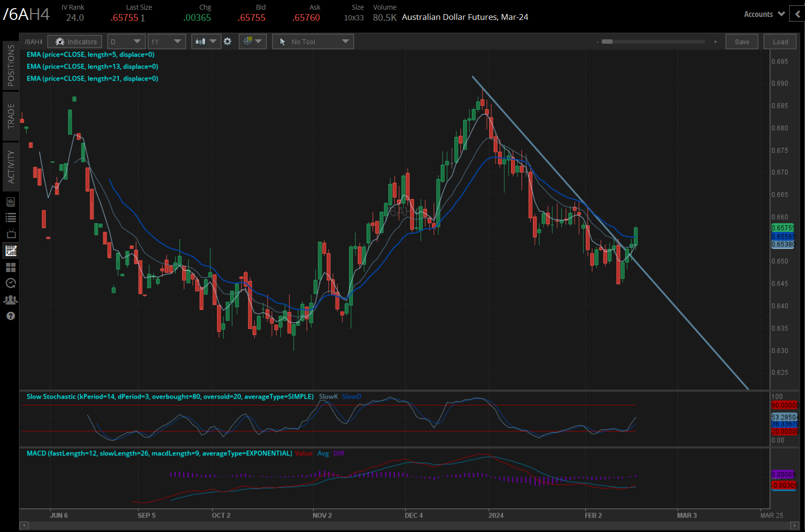Click the Indicators button
The image size is (805, 532).
pyautogui.click(x=76, y=42)
